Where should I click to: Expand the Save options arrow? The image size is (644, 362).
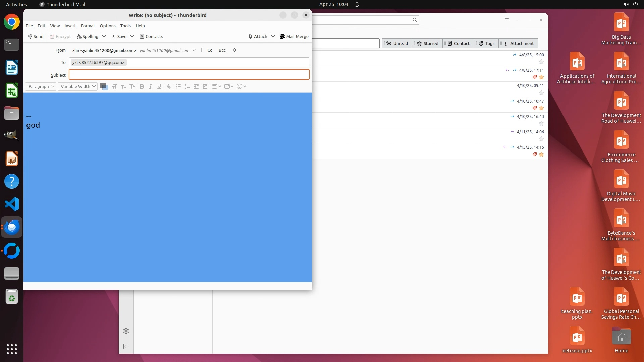tap(132, 36)
